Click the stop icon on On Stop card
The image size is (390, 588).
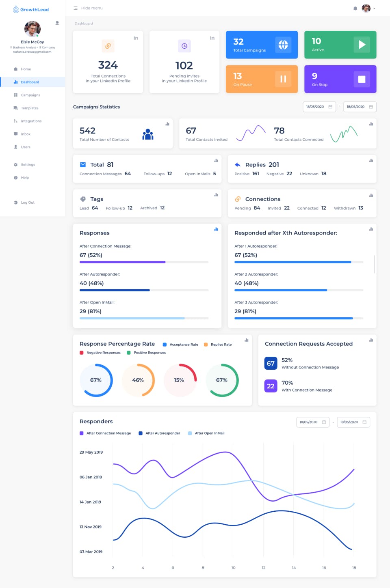[x=362, y=79]
